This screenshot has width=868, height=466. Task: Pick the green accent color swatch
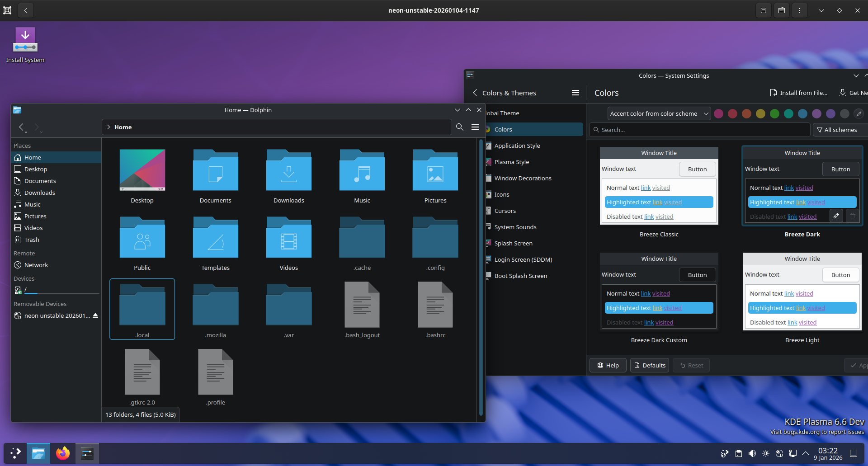coord(774,114)
